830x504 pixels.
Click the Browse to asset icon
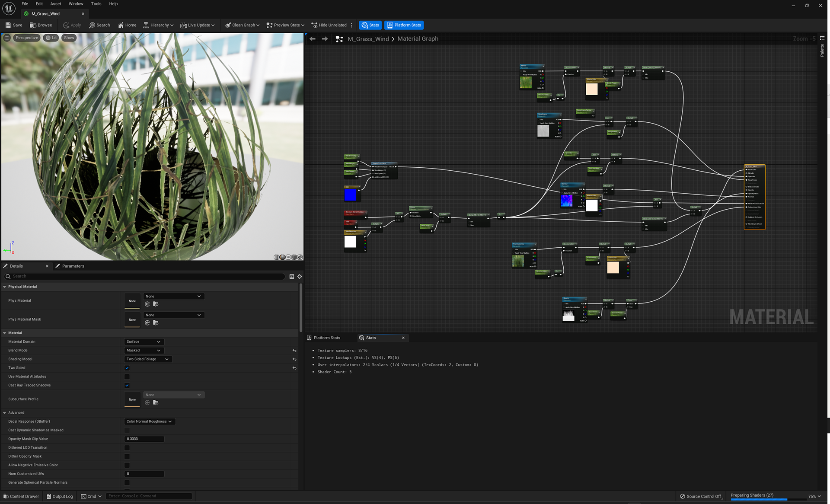point(33,25)
